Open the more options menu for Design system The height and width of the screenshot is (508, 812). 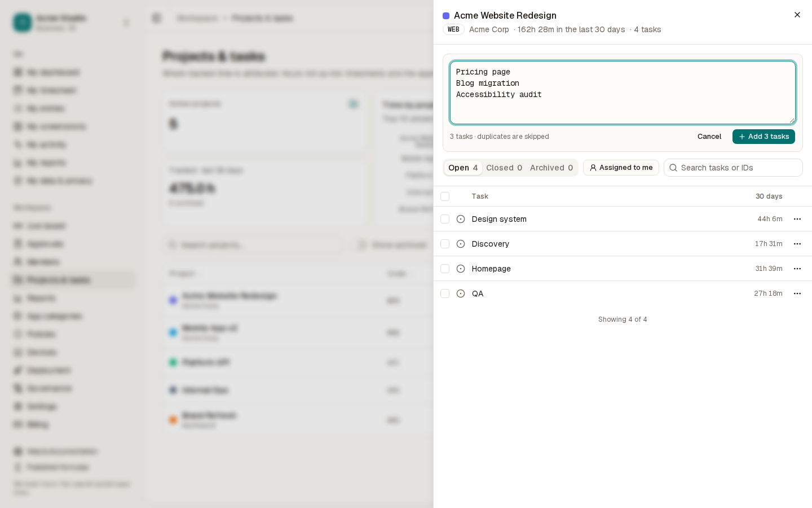[797, 219]
